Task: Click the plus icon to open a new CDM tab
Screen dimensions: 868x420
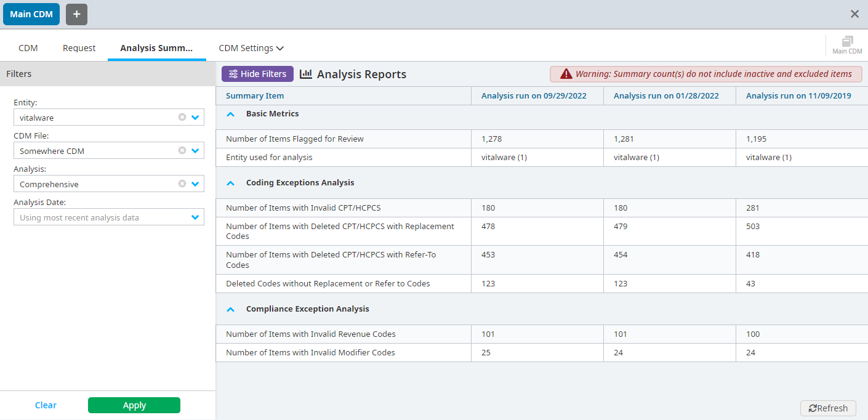Action: (76, 14)
